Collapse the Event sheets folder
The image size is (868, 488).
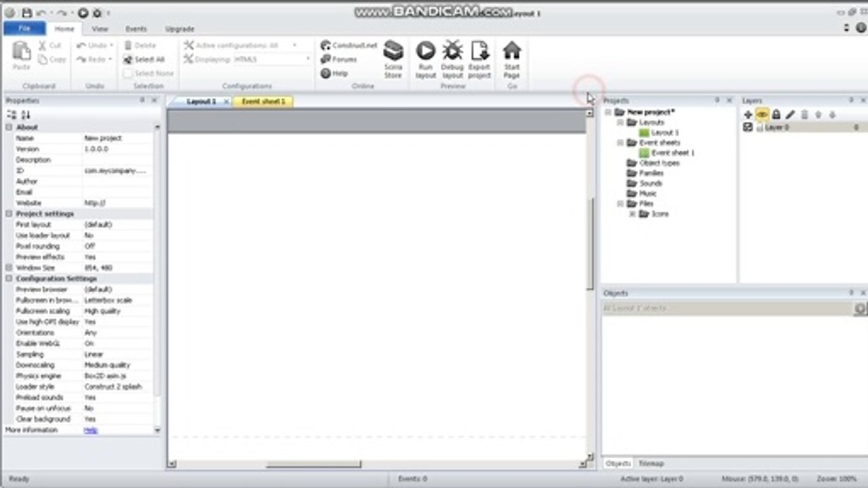click(620, 143)
